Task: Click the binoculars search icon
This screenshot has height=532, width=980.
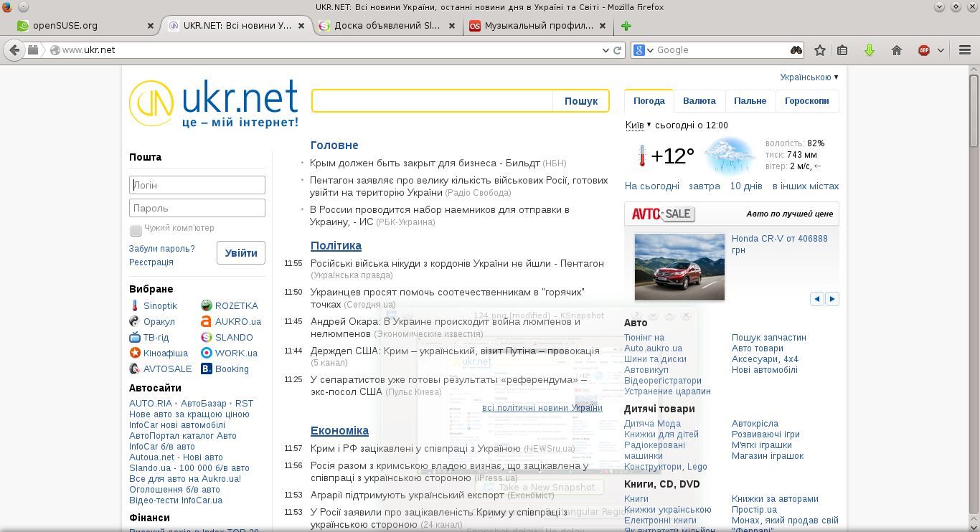Action: click(x=796, y=50)
